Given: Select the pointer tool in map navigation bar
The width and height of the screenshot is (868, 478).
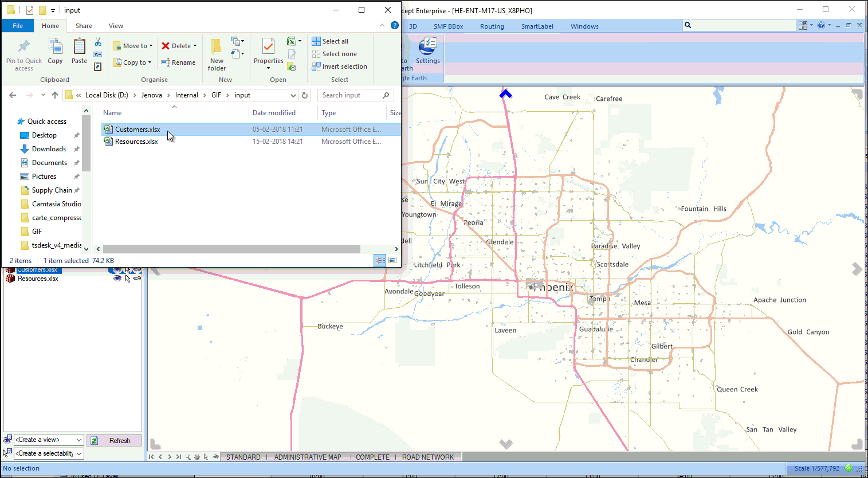Looking at the screenshot, I should pyautogui.click(x=207, y=457).
